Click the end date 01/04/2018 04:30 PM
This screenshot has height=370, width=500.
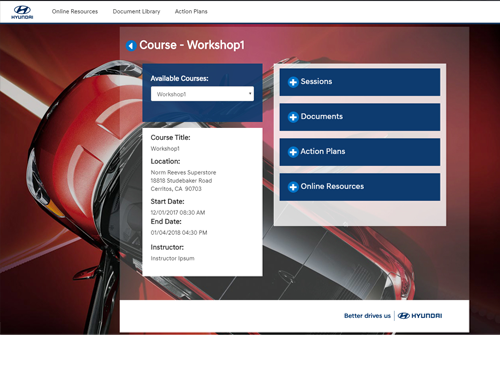click(x=179, y=233)
